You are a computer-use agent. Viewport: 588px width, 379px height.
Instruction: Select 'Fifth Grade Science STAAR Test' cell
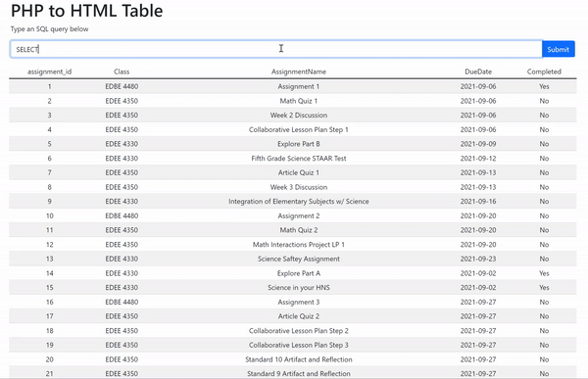pyautogui.click(x=299, y=159)
